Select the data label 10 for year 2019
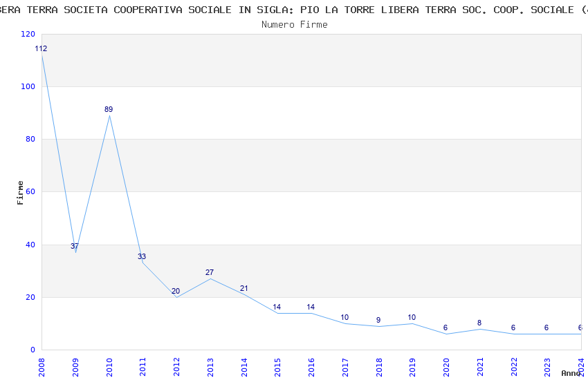Viewport: 588px width, 380px height. point(412,318)
